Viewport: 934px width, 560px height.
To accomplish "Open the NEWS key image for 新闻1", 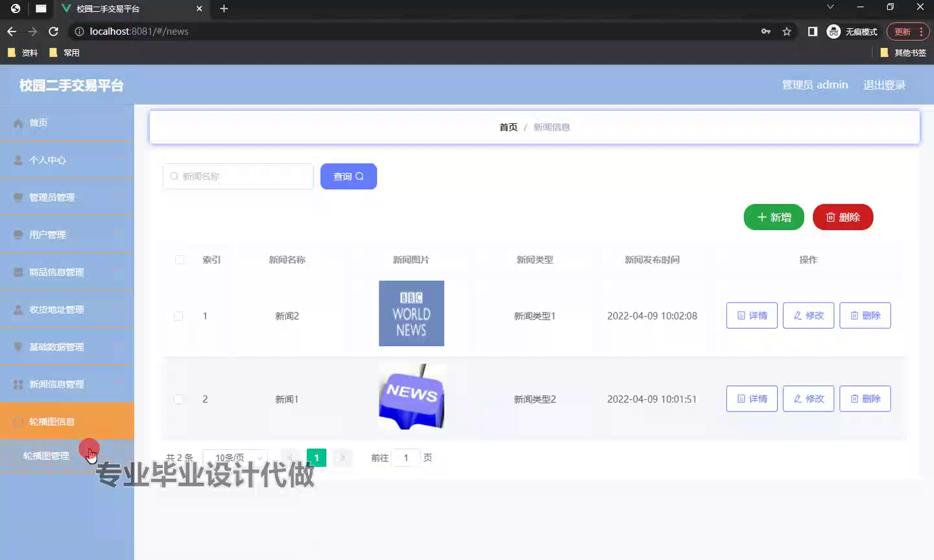I will 411,397.
